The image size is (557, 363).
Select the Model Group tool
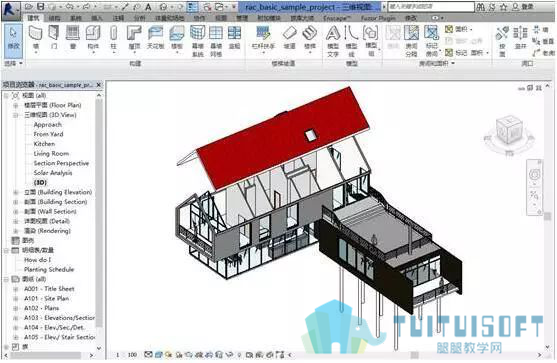click(x=371, y=41)
